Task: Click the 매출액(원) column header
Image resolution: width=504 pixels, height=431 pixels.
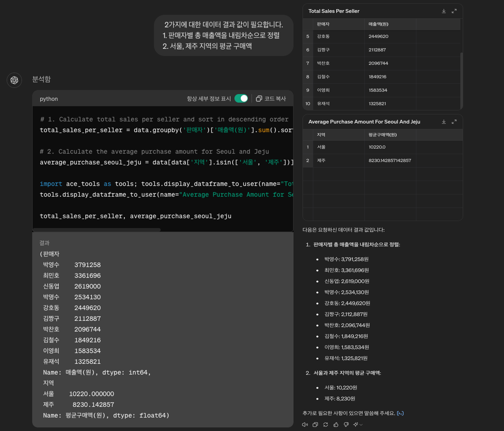Action: tap(378, 24)
